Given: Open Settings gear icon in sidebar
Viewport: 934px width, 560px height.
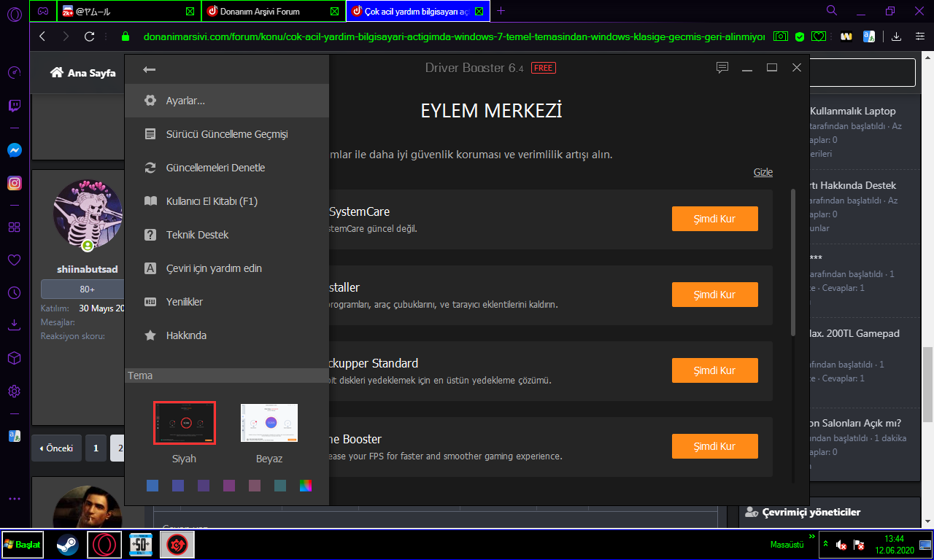Looking at the screenshot, I should click(x=14, y=392).
